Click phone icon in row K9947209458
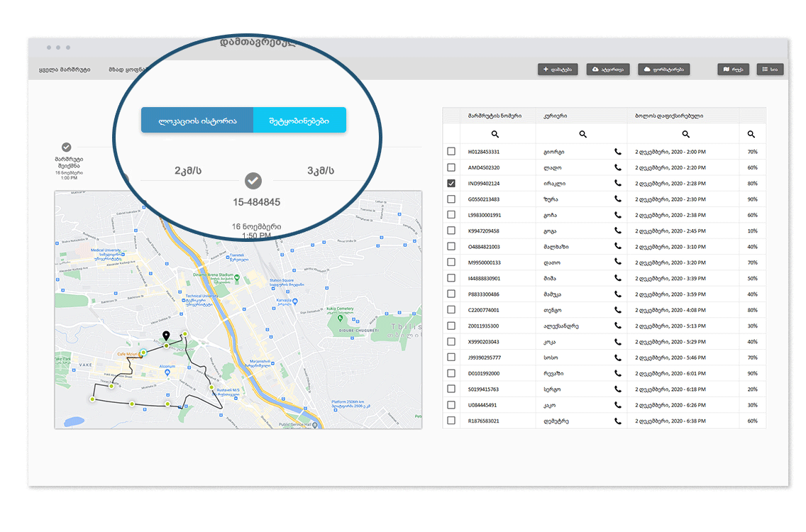The image size is (806, 532). click(617, 231)
